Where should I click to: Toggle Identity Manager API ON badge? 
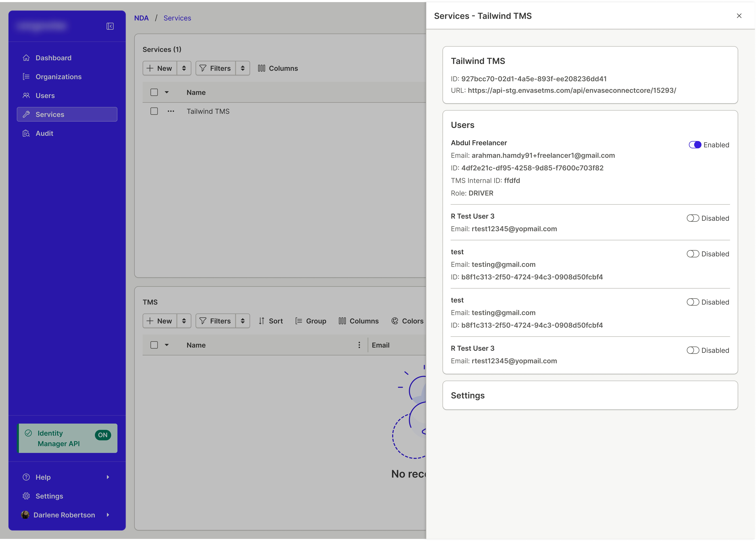103,435
